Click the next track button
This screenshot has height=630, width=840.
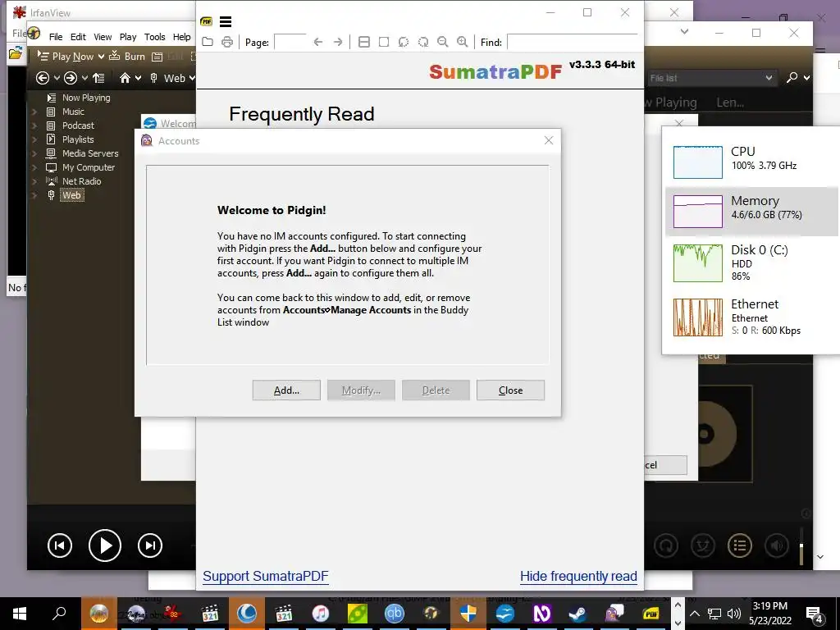pos(150,546)
